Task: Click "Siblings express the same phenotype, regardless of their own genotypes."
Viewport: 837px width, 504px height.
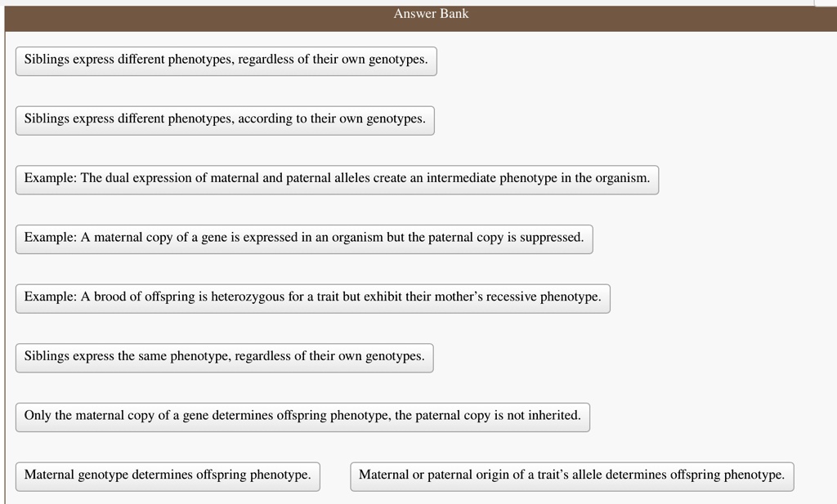Action: click(224, 357)
